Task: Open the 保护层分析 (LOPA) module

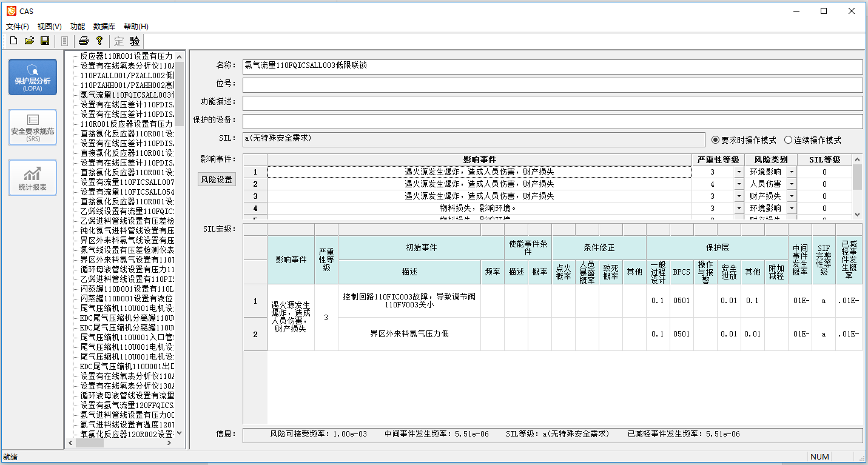Action: click(33, 77)
